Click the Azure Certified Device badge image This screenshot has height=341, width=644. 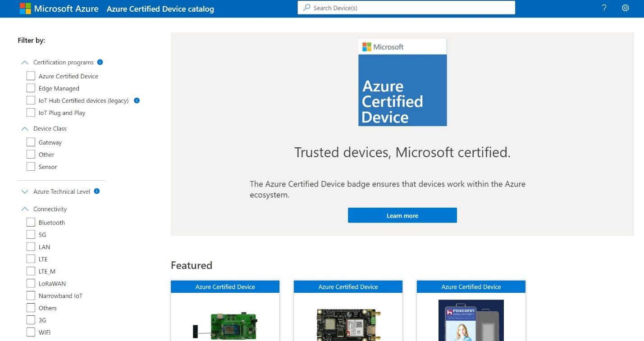tap(402, 82)
